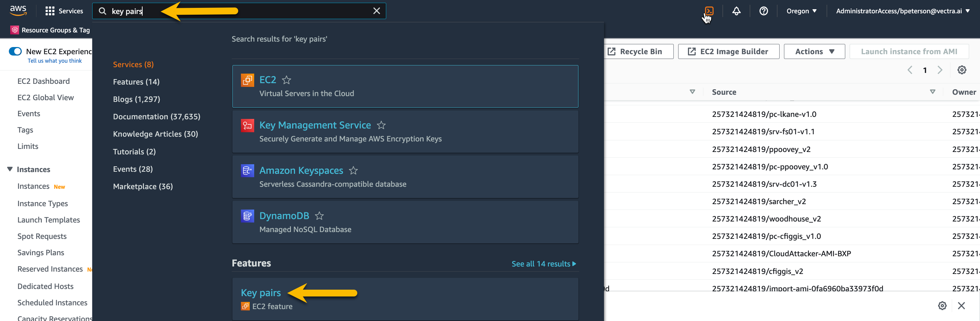Click the help question mark icon
Viewport: 980px width, 321px height.
pos(763,11)
